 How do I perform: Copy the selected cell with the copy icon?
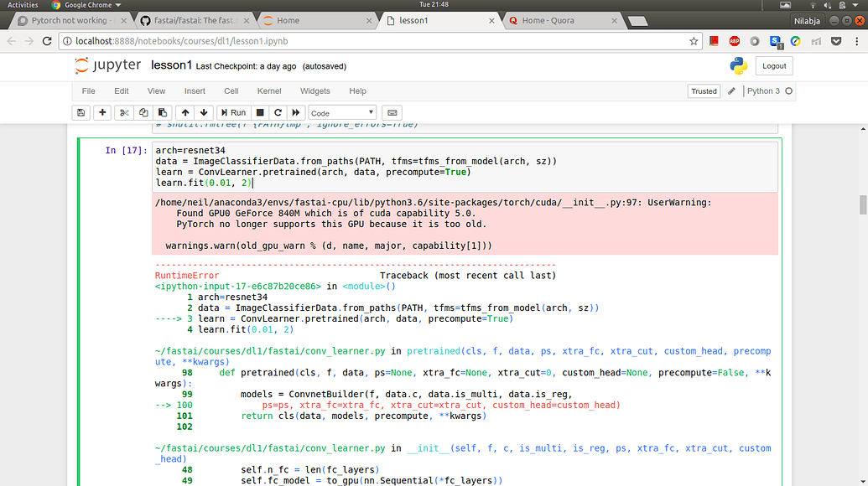click(145, 112)
